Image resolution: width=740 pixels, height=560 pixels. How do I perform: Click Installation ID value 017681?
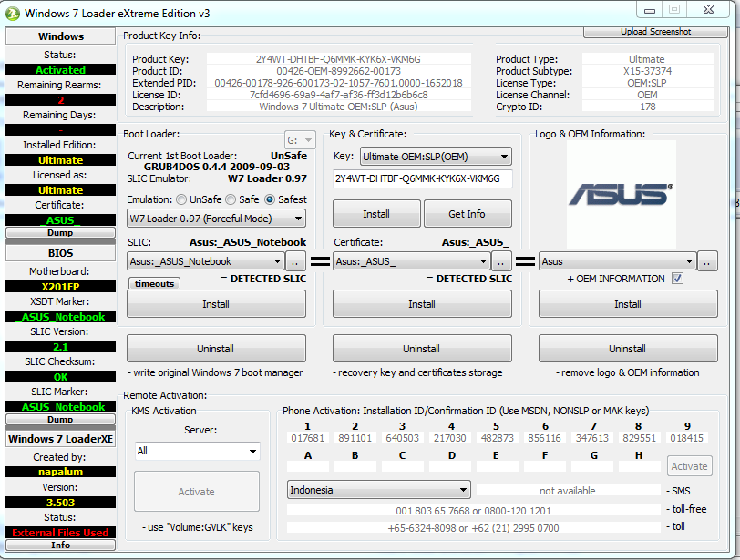308,438
